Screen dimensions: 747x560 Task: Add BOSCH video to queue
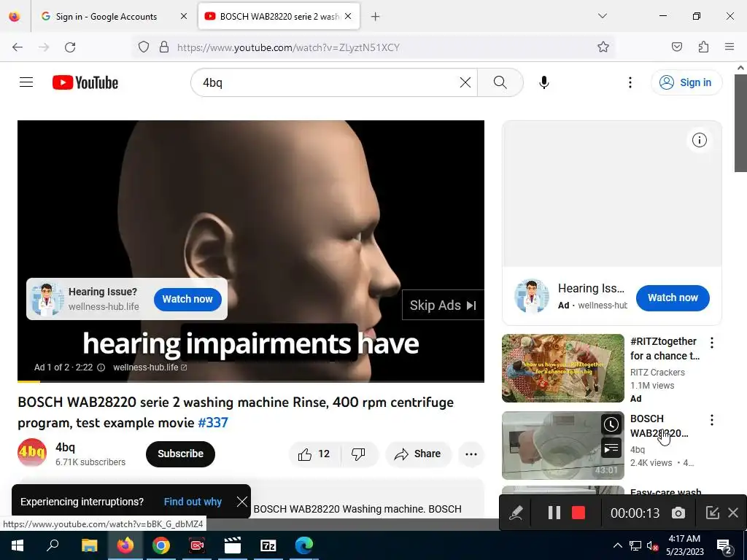pyautogui.click(x=611, y=448)
